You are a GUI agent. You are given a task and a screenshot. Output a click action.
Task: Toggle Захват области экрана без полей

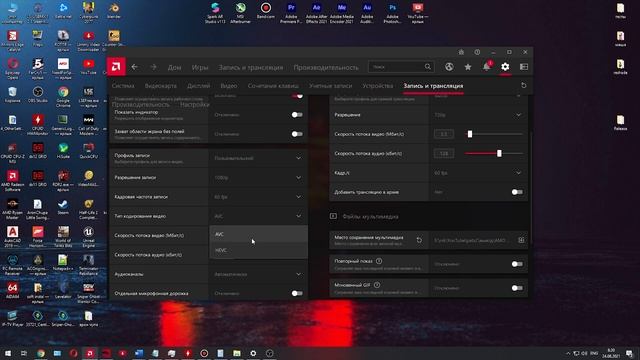297,134
